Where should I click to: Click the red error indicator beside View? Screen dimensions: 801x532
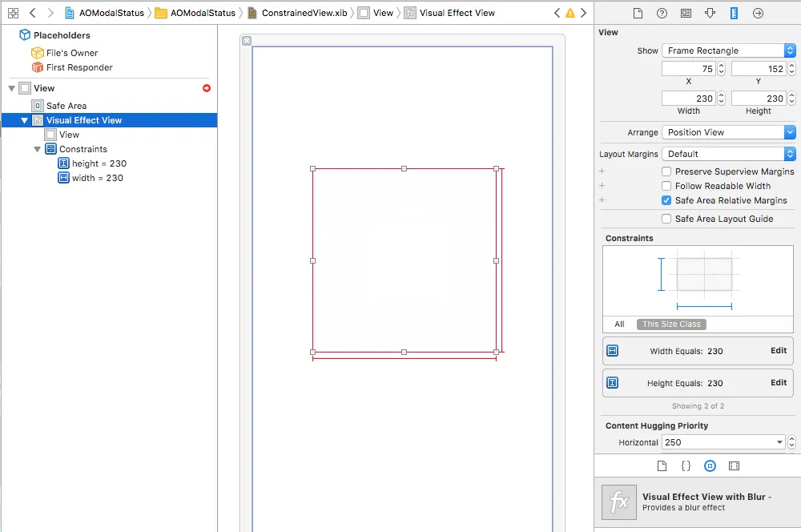pos(207,88)
